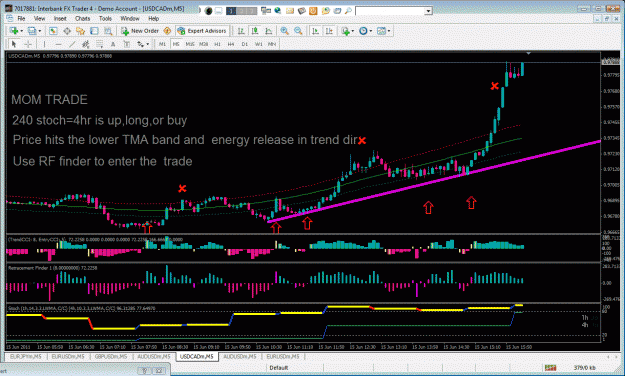The width and height of the screenshot is (625, 376).
Task: Select the D1 timeframe button
Action: point(245,44)
